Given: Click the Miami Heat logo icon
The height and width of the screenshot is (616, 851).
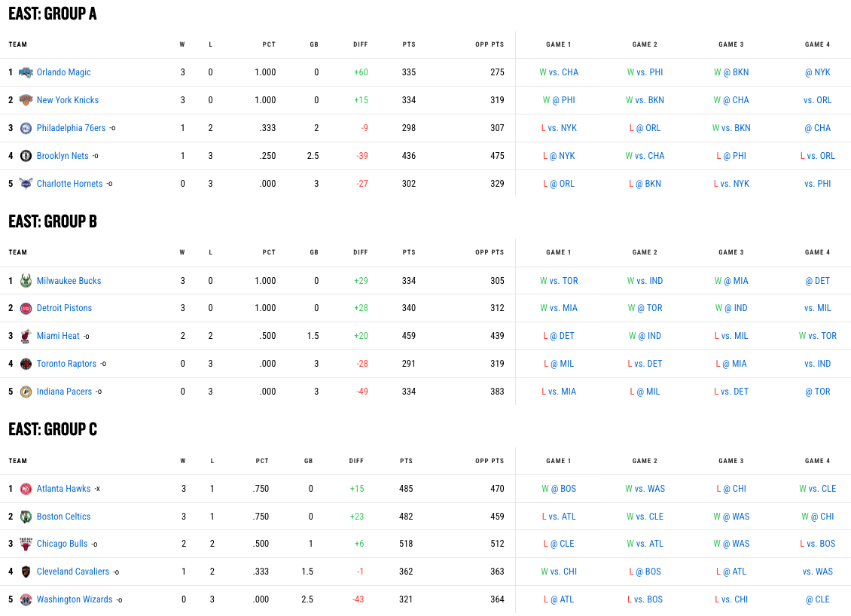Looking at the screenshot, I should 26,336.
